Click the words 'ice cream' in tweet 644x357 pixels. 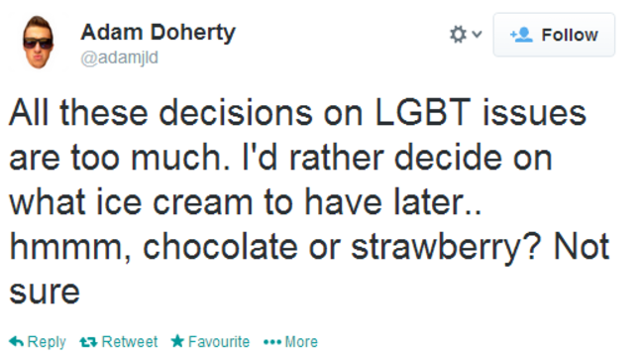[174, 201]
